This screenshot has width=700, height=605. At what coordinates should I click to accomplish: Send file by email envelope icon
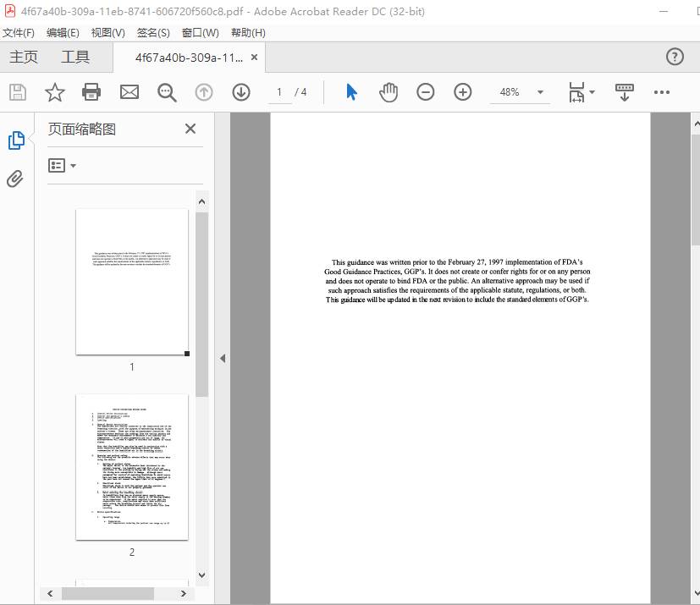pyautogui.click(x=129, y=92)
